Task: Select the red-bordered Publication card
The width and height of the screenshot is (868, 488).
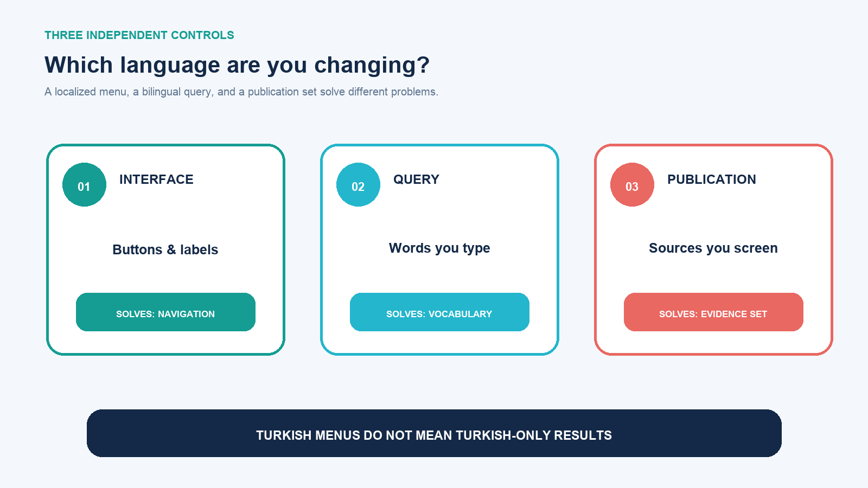Action: pyautogui.click(x=713, y=249)
